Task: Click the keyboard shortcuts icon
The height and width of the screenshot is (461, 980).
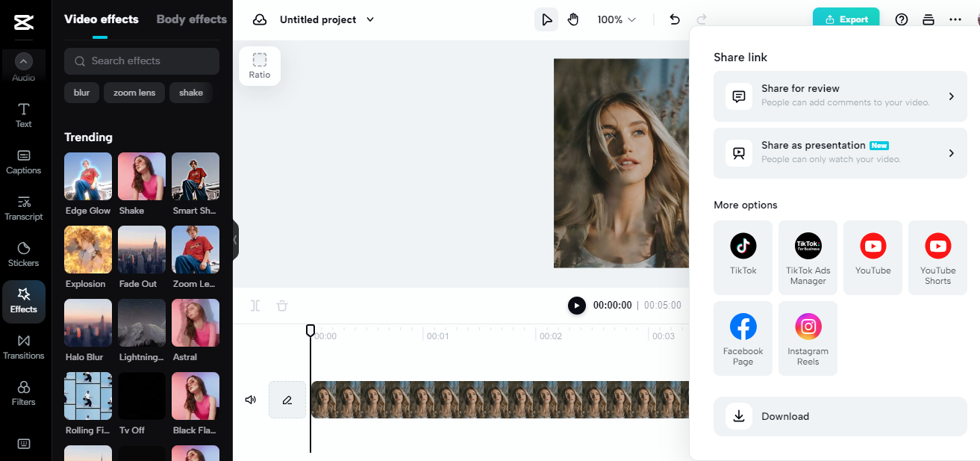Action: pyautogui.click(x=24, y=444)
